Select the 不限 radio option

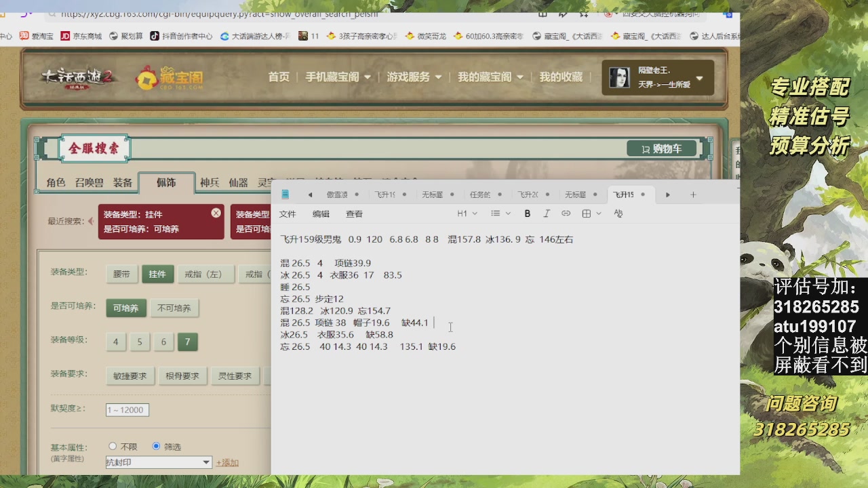(x=113, y=446)
